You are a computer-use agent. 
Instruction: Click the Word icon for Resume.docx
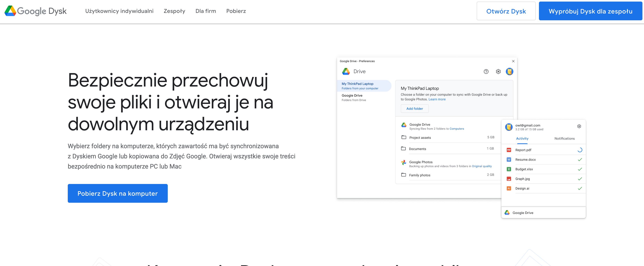coord(508,160)
